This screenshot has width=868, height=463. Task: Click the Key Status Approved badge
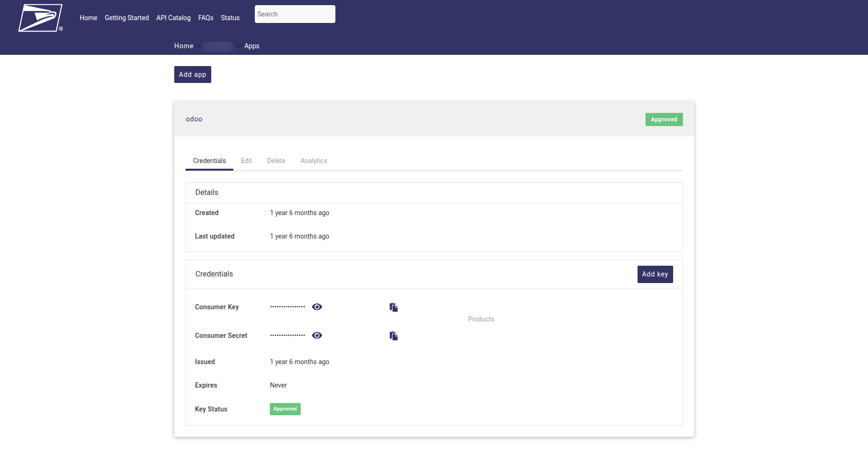coord(285,409)
